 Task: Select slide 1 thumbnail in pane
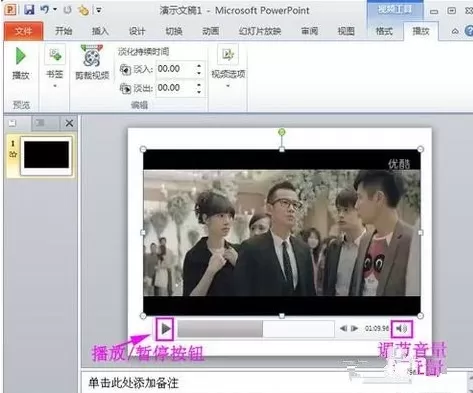point(46,155)
